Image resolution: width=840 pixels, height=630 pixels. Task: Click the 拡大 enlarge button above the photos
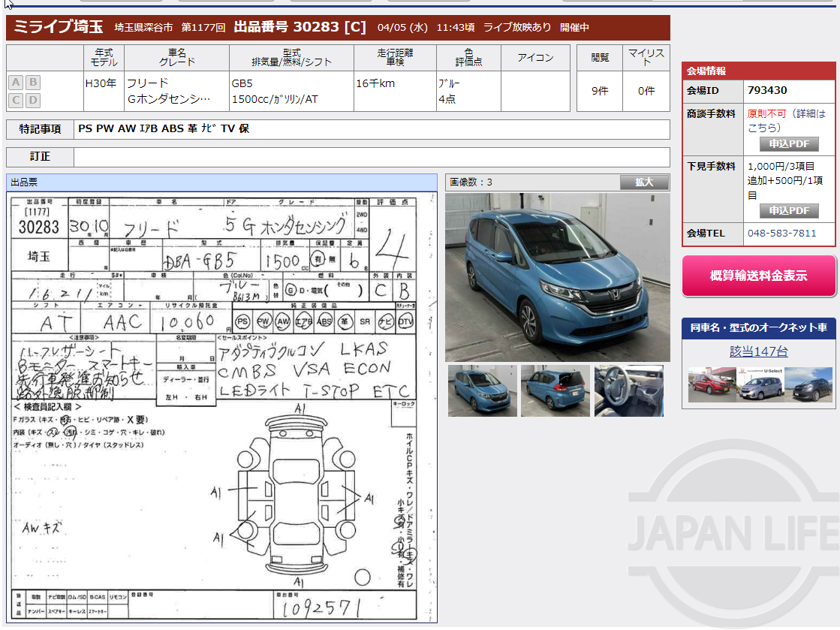pyautogui.click(x=644, y=182)
